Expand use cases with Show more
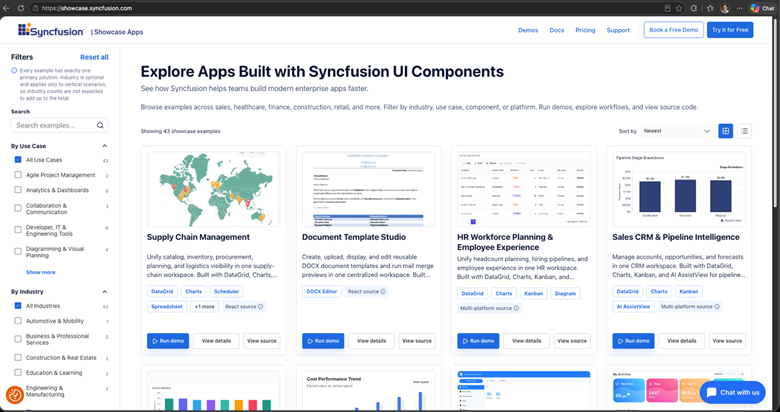The width and height of the screenshot is (780, 412). click(x=41, y=272)
